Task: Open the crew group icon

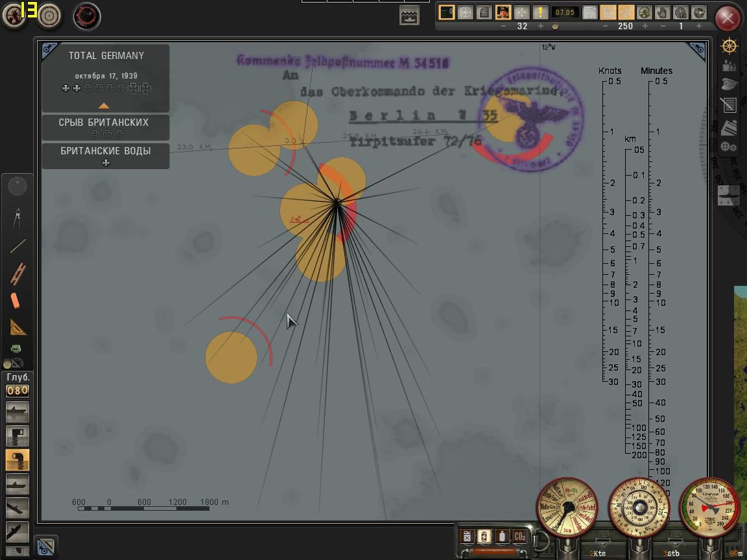Action: click(729, 65)
